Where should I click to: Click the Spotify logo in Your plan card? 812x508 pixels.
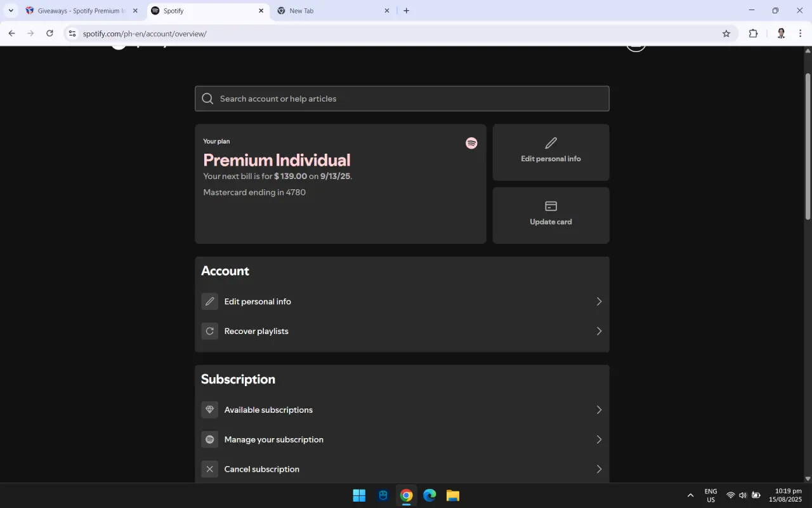point(471,144)
